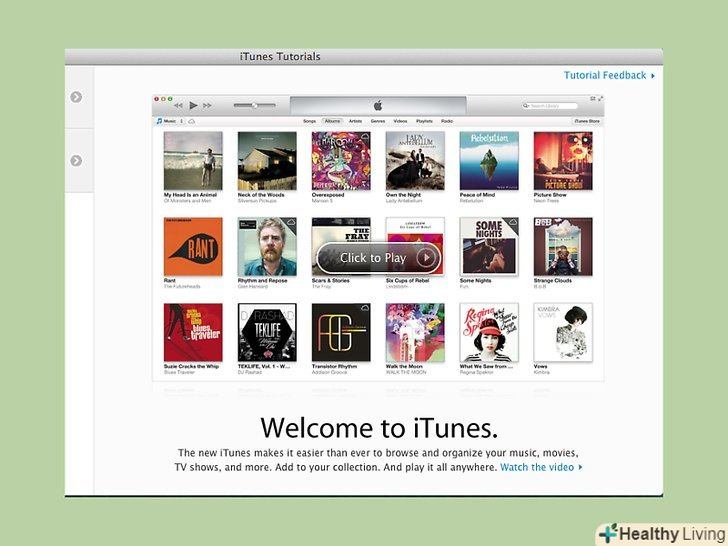This screenshot has height=546, width=728.
Task: Click the 'Six Cups of Rebel' album title
Action: pos(407,280)
